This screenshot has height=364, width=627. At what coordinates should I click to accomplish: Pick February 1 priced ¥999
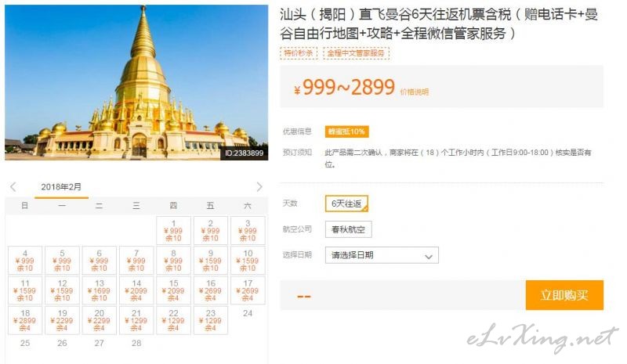pos(173,231)
